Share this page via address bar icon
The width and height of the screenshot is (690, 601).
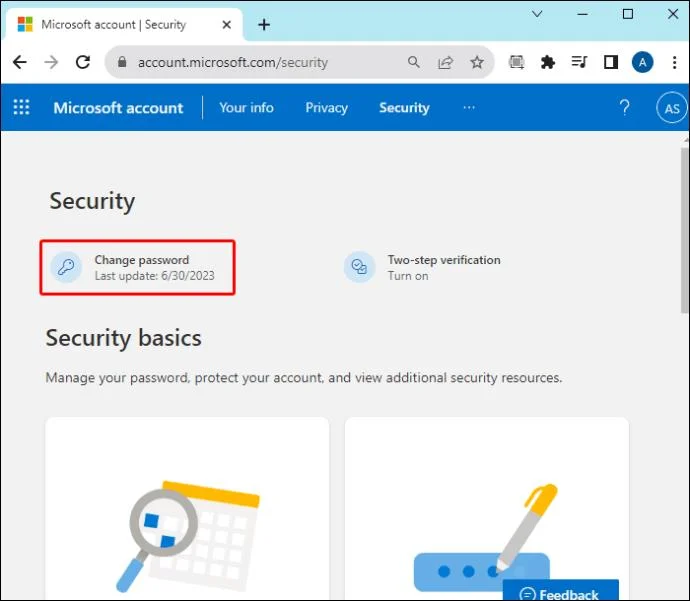pyautogui.click(x=445, y=62)
